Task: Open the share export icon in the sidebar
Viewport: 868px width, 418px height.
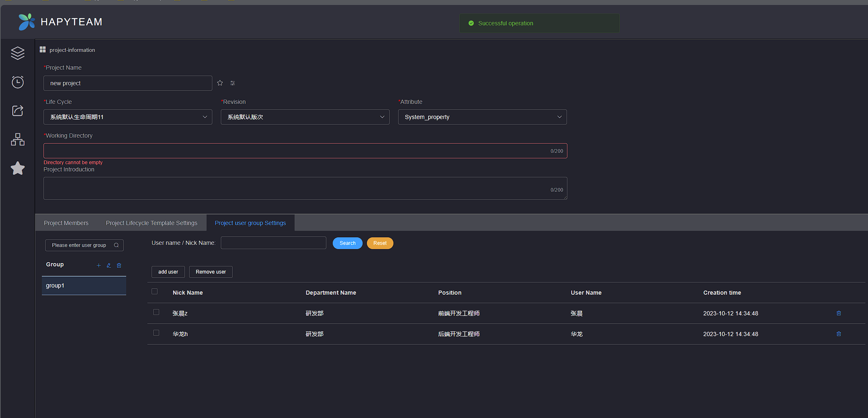Action: (18, 111)
